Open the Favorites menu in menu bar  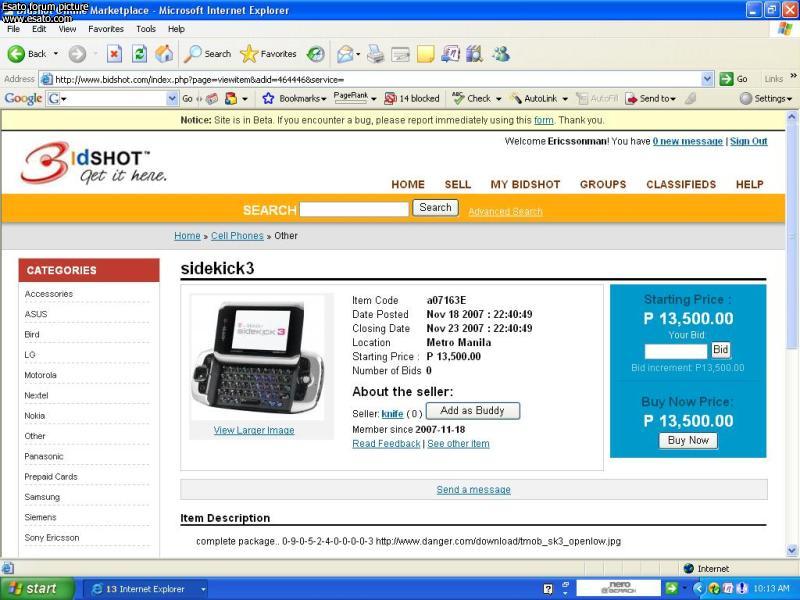(x=106, y=29)
